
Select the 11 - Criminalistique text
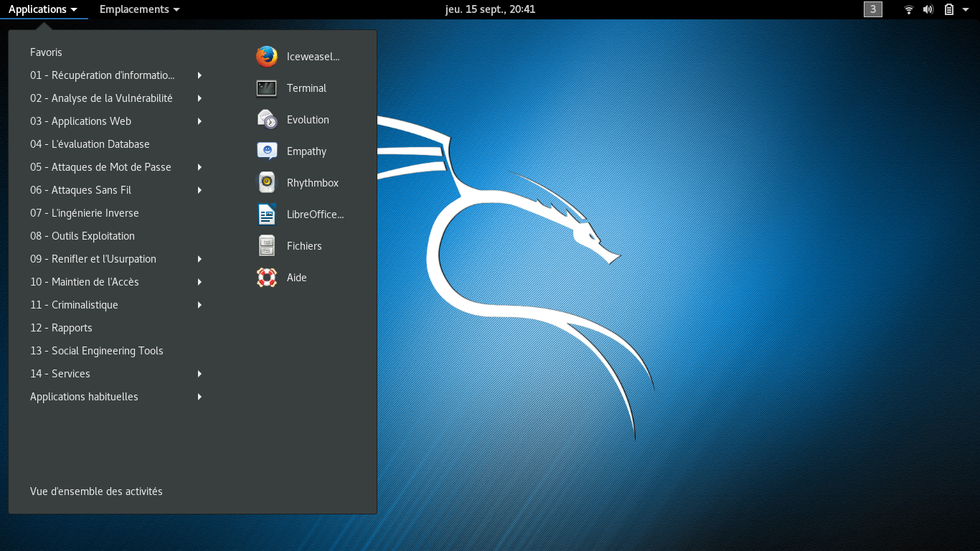coord(74,305)
